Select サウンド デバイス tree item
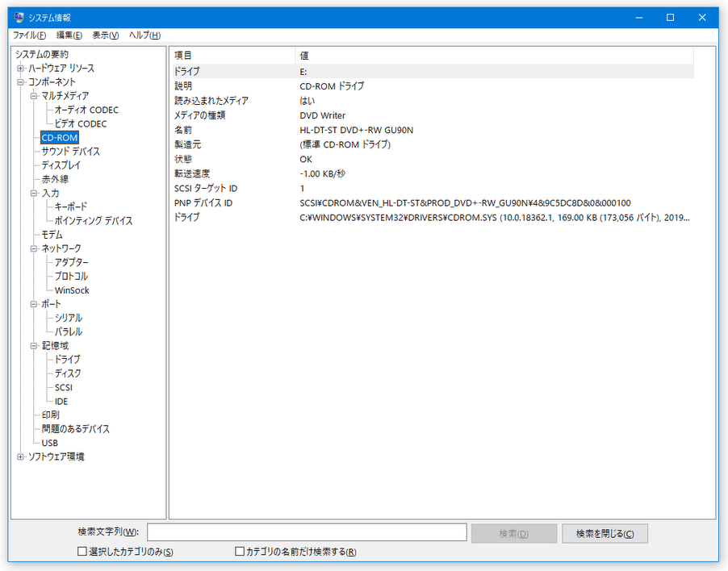This screenshot has height=571, width=728. (x=70, y=152)
